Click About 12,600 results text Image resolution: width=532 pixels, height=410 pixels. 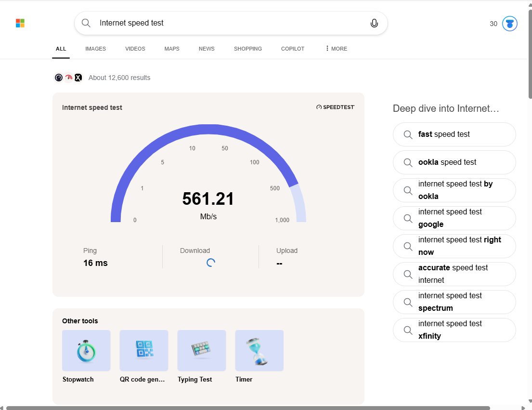pos(119,78)
